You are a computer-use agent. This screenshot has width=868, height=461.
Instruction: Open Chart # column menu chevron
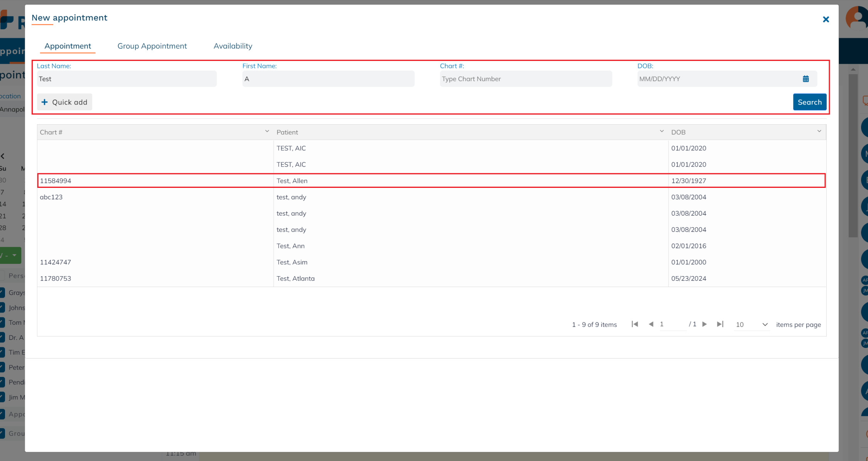tap(267, 132)
